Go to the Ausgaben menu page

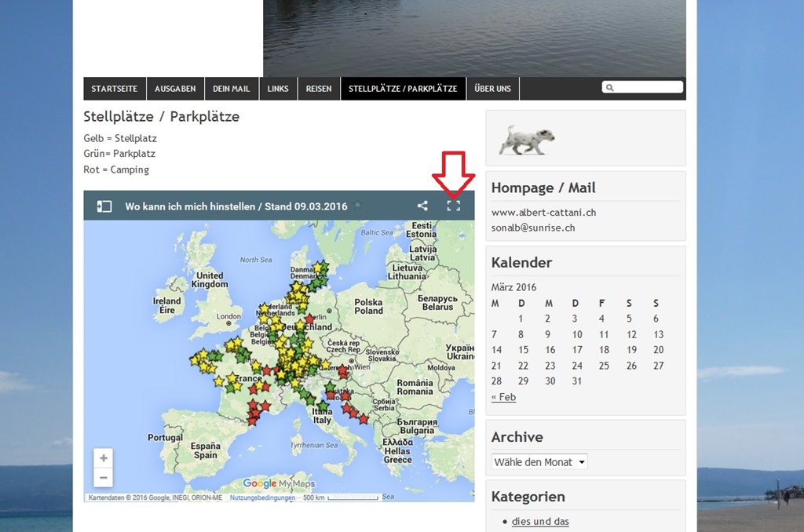point(175,89)
